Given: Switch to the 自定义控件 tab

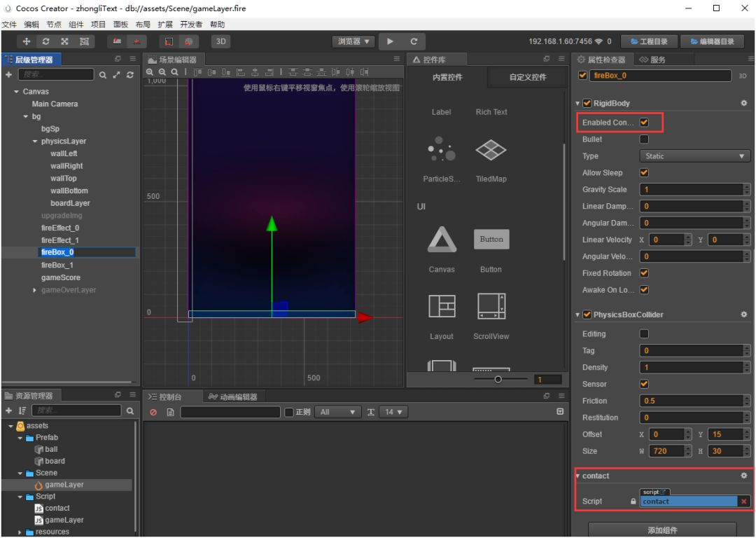Looking at the screenshot, I should 528,77.
